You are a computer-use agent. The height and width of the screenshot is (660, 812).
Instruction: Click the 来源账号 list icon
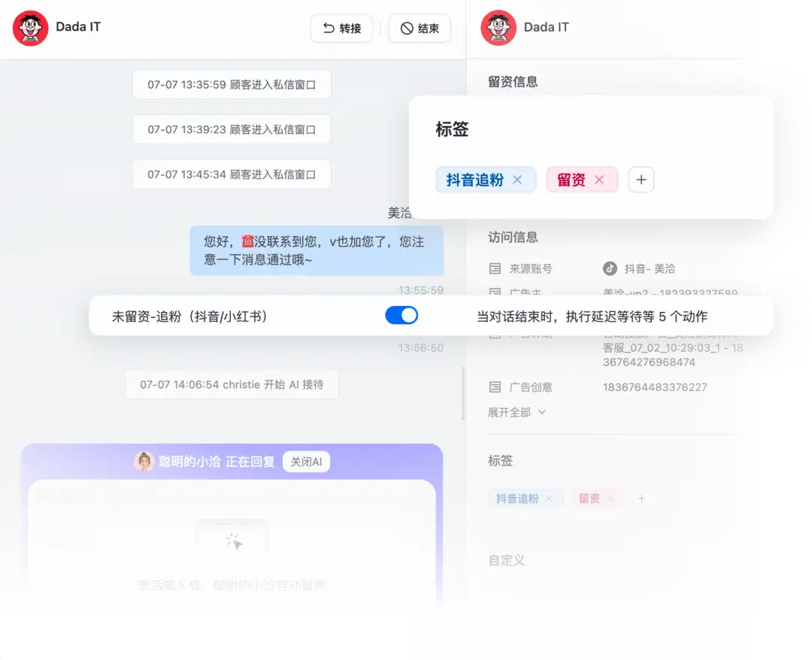[495, 268]
